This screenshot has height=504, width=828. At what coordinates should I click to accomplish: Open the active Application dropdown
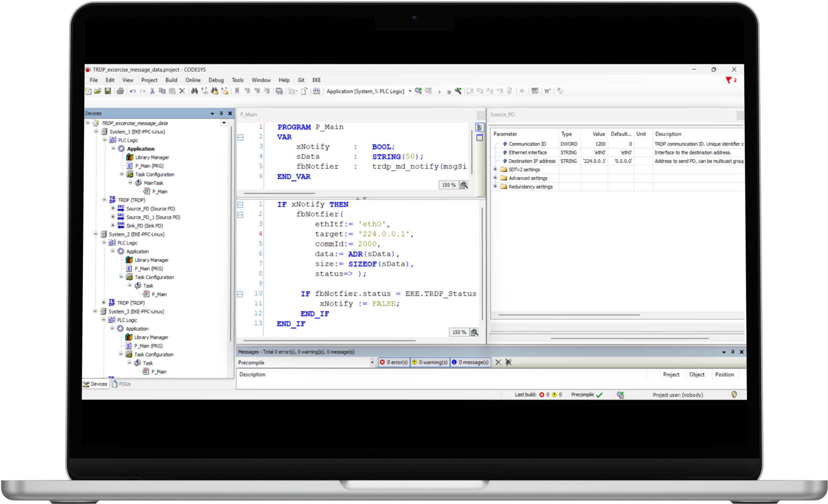pyautogui.click(x=410, y=91)
